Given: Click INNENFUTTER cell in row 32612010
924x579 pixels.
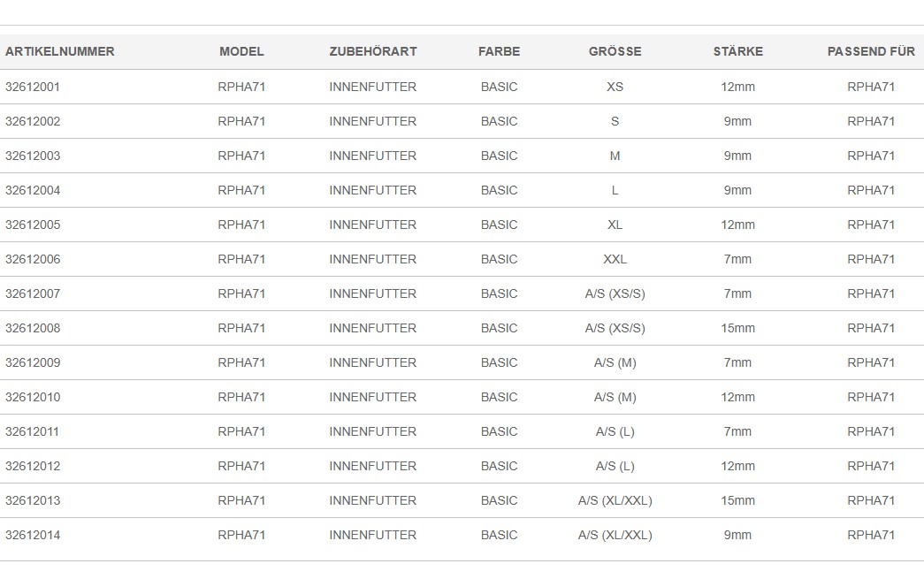Looking at the screenshot, I should click(372, 397).
